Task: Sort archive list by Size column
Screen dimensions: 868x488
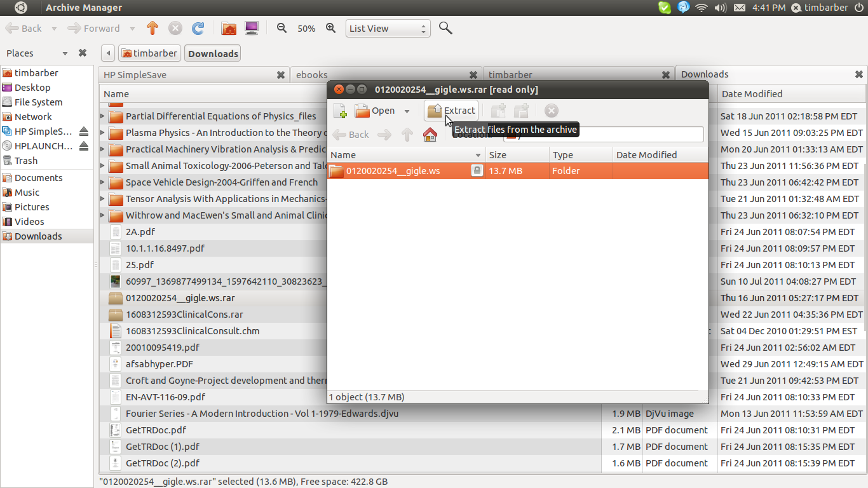Action: coord(517,155)
